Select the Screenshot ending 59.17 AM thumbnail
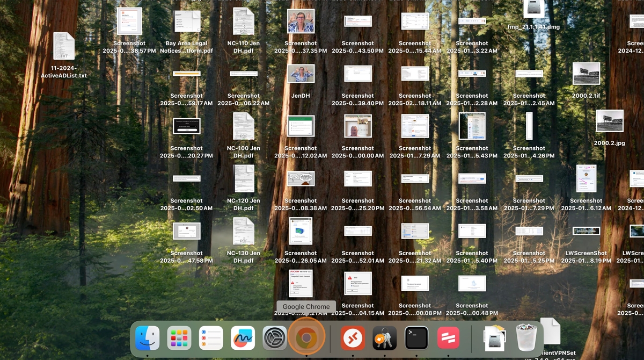Viewport: 644px width, 360px height. pos(187,74)
